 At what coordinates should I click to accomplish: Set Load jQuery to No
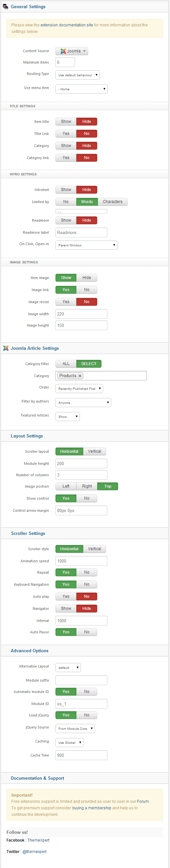point(87,715)
